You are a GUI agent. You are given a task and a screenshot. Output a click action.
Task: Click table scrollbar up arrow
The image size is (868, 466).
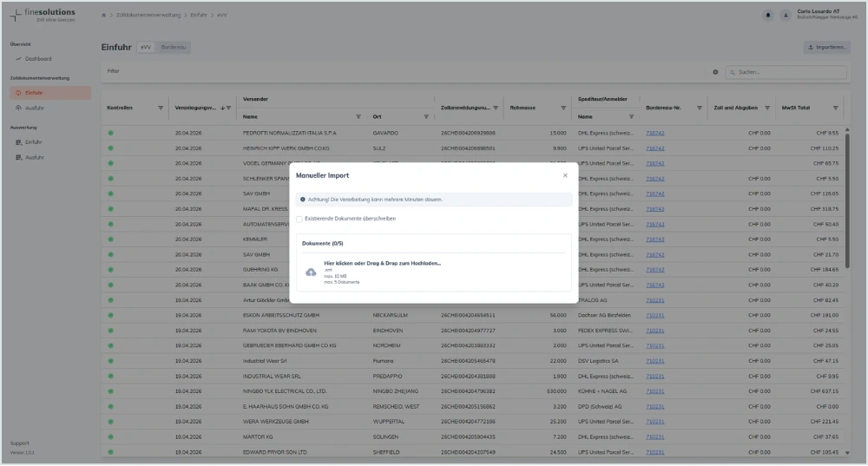pyautogui.click(x=847, y=129)
